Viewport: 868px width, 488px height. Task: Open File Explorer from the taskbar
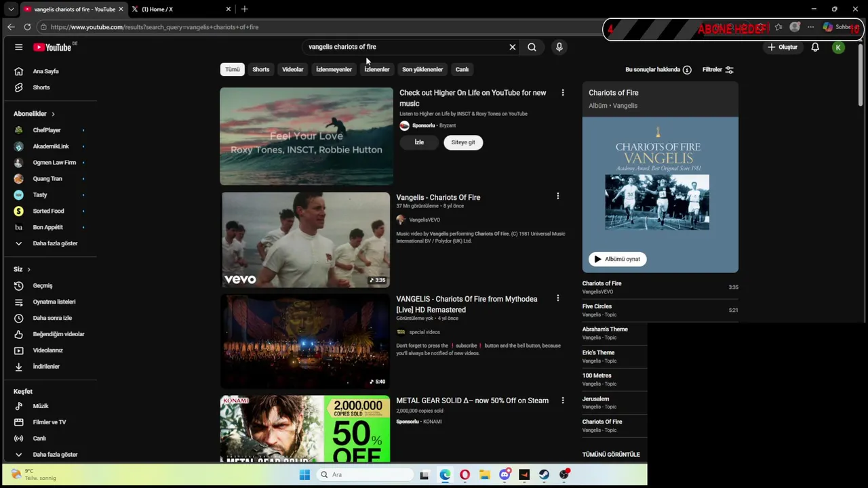(x=484, y=474)
